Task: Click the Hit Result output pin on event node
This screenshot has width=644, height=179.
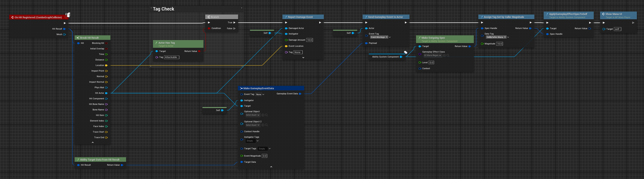Action: pyautogui.click(x=64, y=29)
